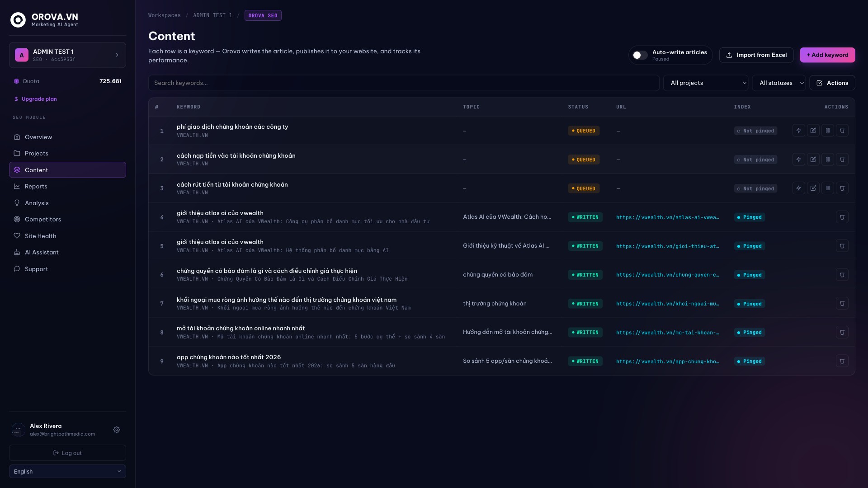The height and width of the screenshot is (488, 868).
Task: Open Competitors in the sidebar
Action: [x=67, y=220]
